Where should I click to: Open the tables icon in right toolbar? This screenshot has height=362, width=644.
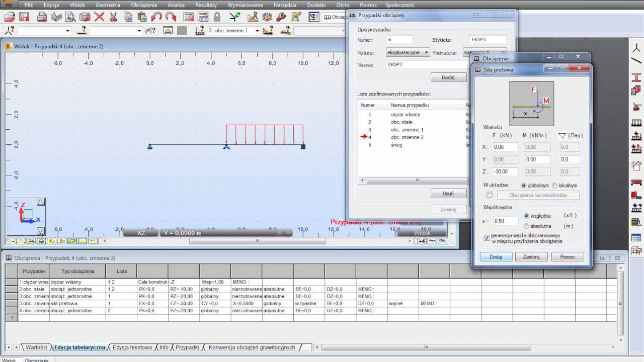pyautogui.click(x=636, y=237)
